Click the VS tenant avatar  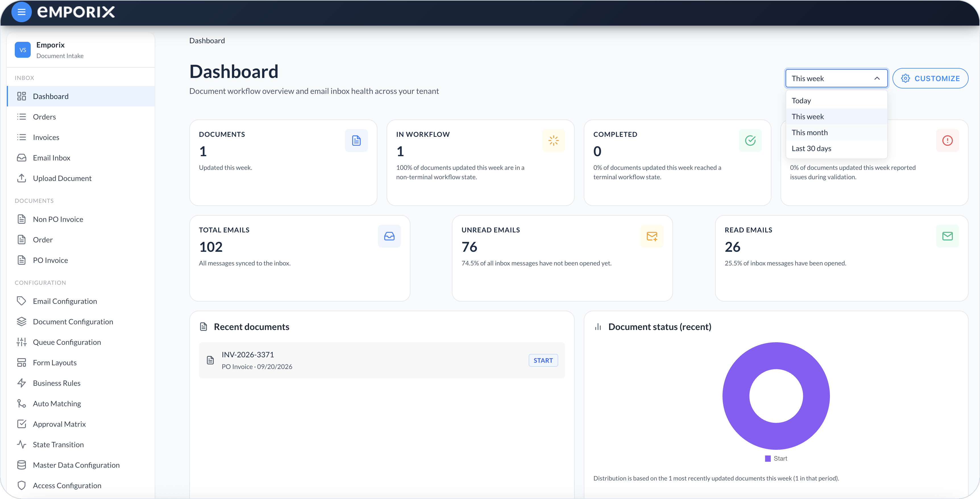tap(23, 50)
